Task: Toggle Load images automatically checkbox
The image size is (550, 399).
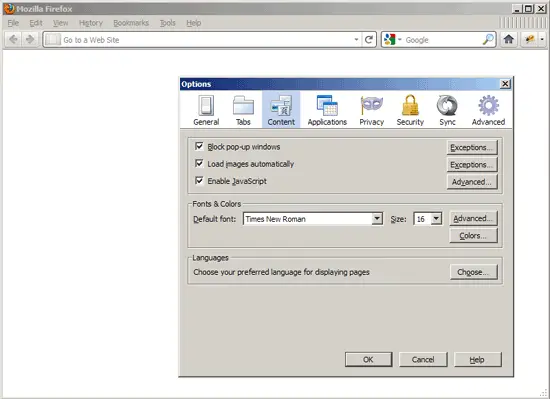Action: point(199,163)
